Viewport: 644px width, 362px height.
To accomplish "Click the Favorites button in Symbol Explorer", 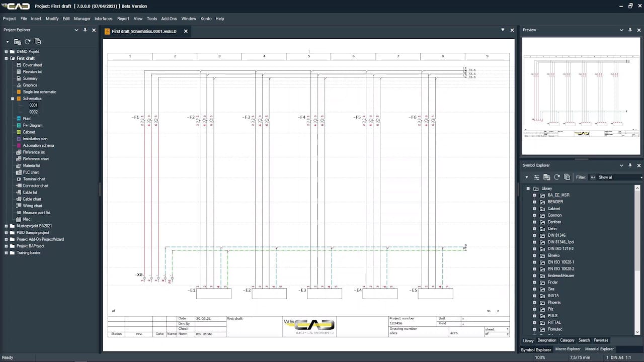I will [601, 340].
